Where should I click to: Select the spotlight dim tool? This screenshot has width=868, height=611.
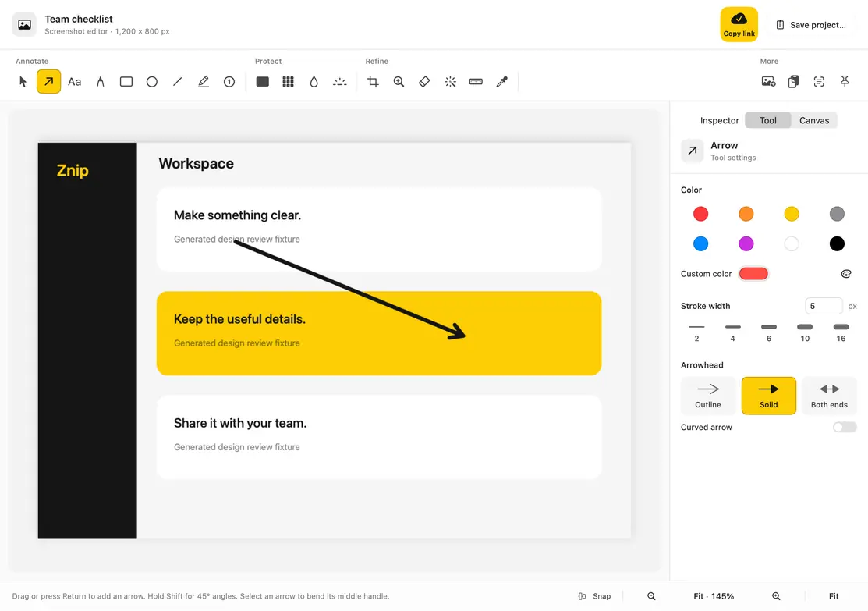coord(339,82)
